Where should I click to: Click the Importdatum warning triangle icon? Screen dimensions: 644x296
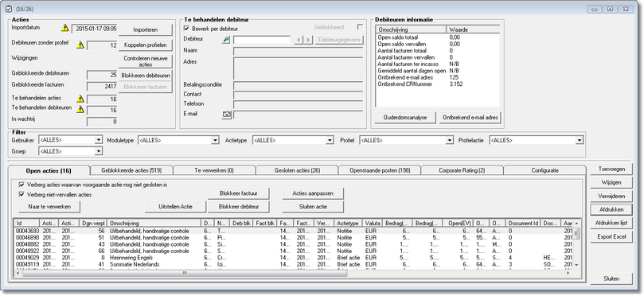pyautogui.click(x=65, y=28)
